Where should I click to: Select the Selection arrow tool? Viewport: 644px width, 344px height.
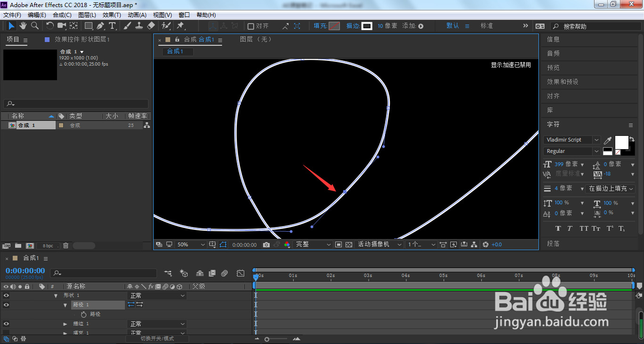(12, 26)
